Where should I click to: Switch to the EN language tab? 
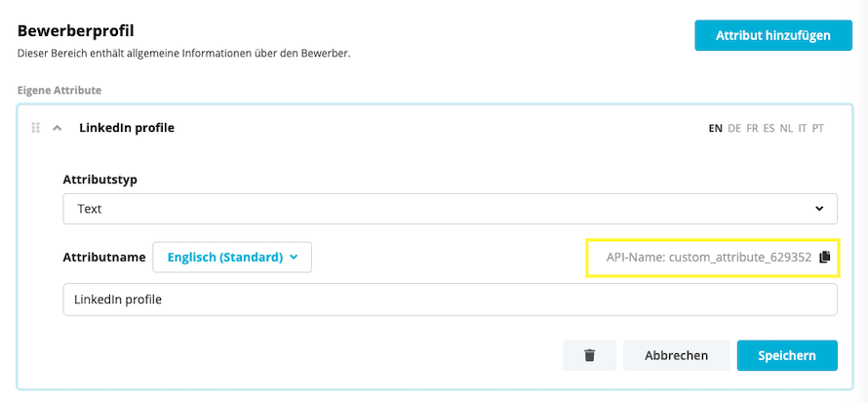716,129
